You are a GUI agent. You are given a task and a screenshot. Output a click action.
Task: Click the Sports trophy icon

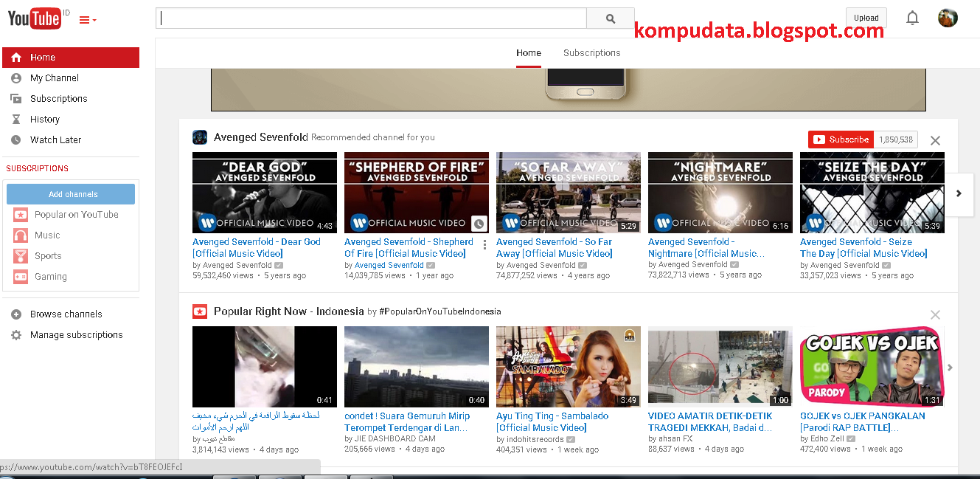tap(21, 256)
